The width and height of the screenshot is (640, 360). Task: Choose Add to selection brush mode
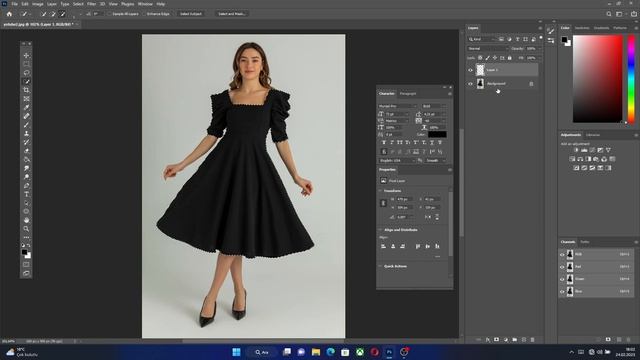pyautogui.click(x=53, y=14)
